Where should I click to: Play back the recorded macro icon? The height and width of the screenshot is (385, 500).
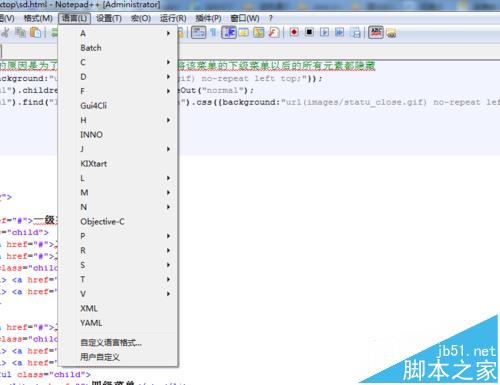(x=324, y=32)
